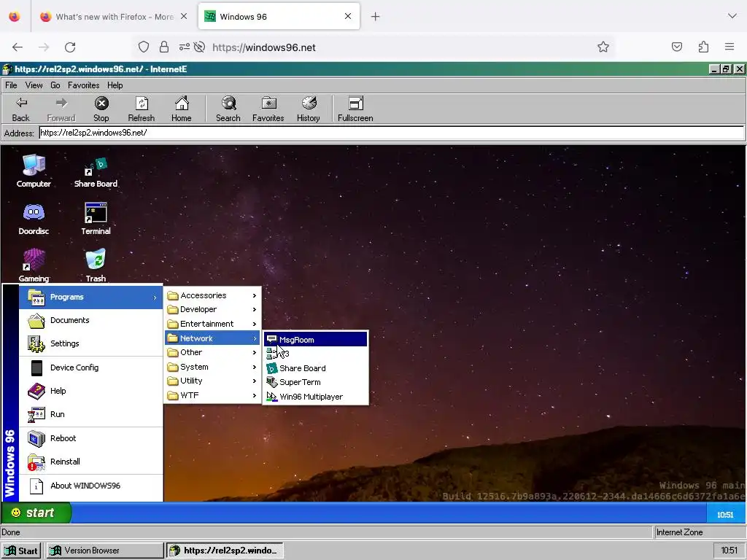Open the Computer desktop icon

coord(34,171)
